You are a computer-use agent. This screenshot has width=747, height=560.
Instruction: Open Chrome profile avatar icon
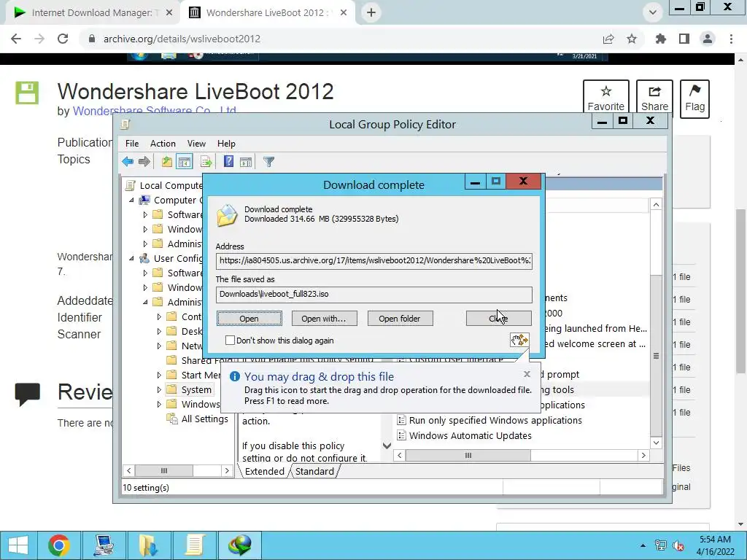point(708,39)
